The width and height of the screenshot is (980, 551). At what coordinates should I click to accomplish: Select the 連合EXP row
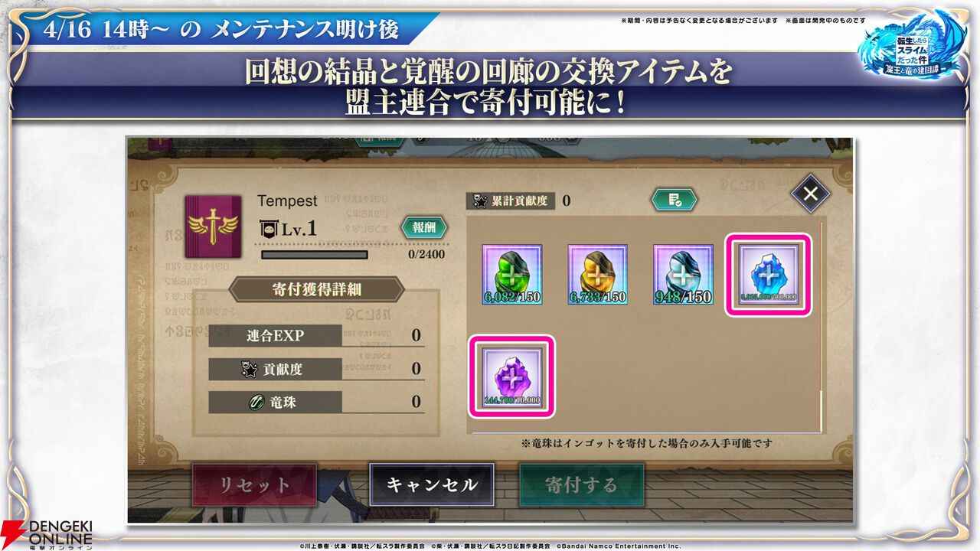click(x=317, y=335)
